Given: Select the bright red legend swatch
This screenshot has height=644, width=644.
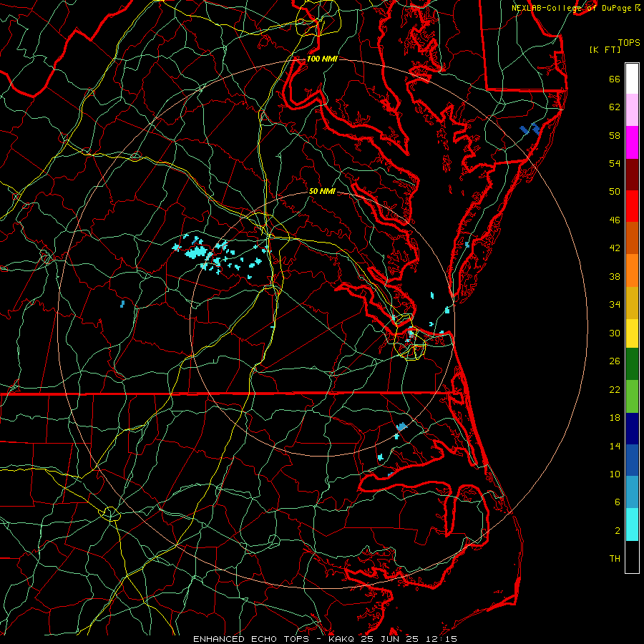Looking at the screenshot, I should [632, 206].
